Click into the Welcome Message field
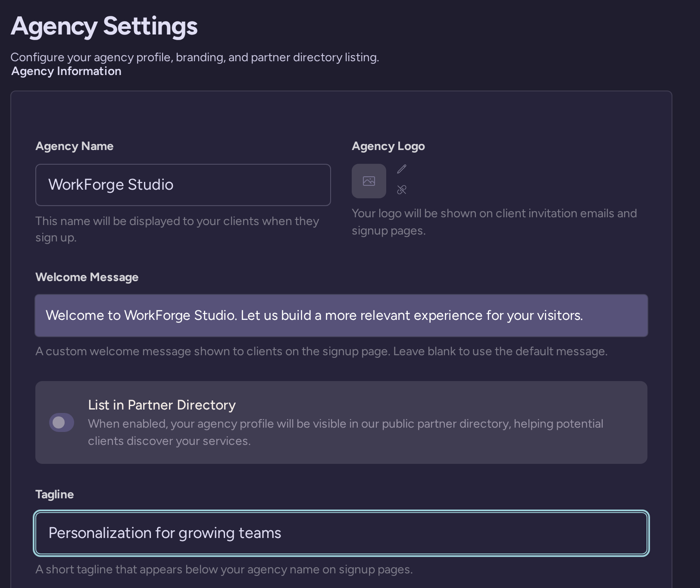The width and height of the screenshot is (700, 588). (341, 316)
